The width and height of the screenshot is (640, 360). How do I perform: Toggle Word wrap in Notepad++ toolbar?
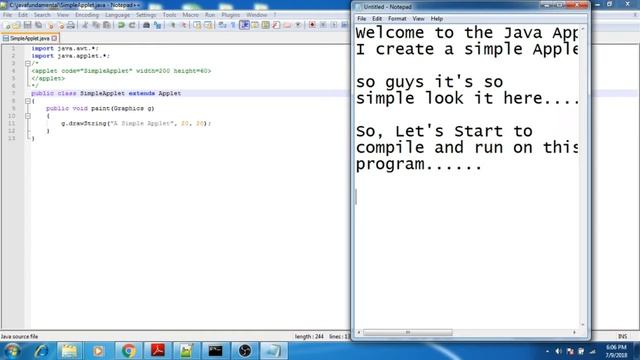click(x=222, y=25)
